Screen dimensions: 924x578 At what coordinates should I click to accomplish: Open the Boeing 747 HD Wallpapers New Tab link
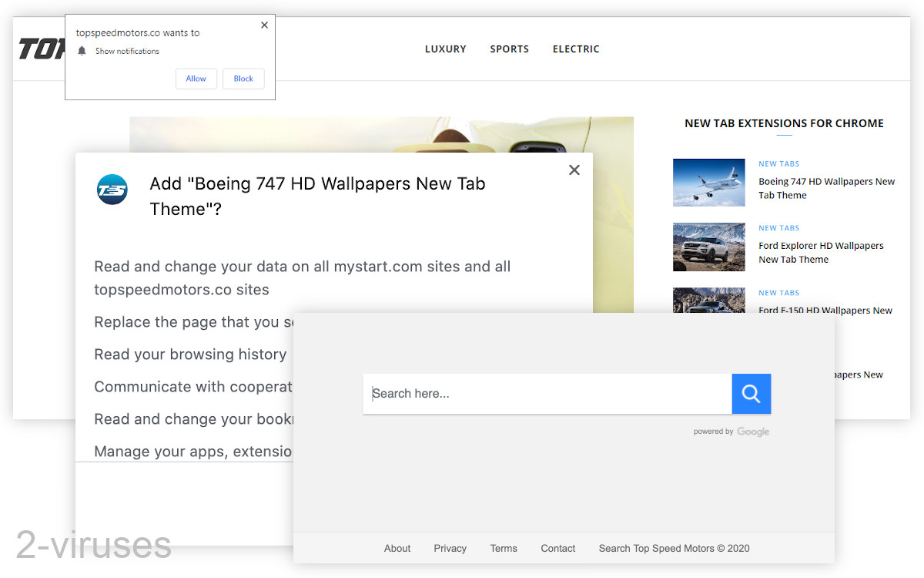826,188
